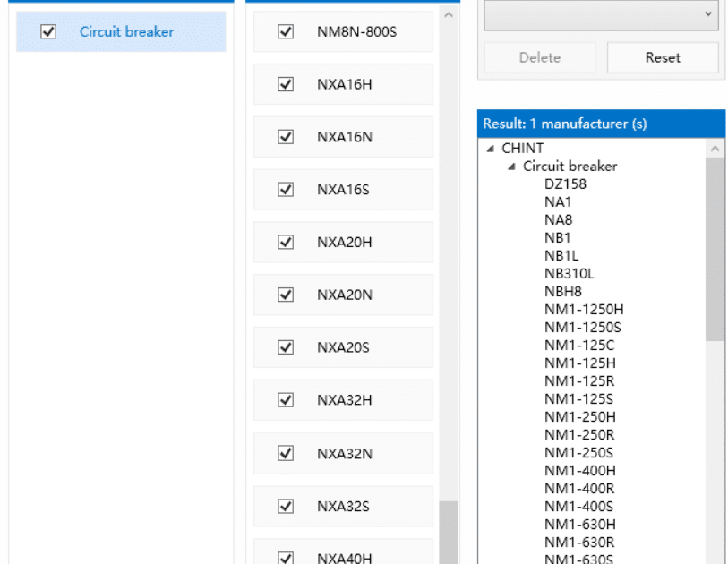This screenshot has width=728, height=564.
Task: Uncheck the NXA20S checkbox
Action: coord(286,347)
